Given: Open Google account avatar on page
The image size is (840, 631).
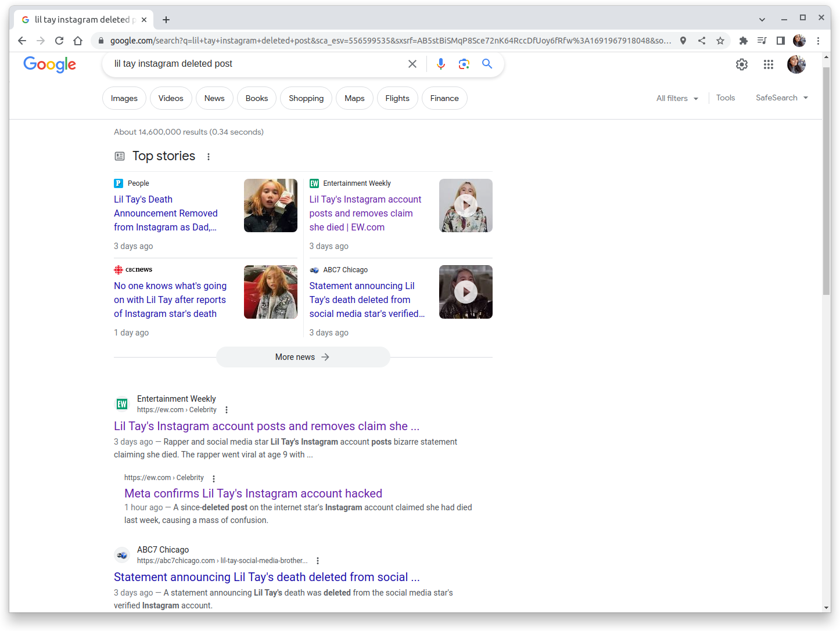Looking at the screenshot, I should 796,64.
